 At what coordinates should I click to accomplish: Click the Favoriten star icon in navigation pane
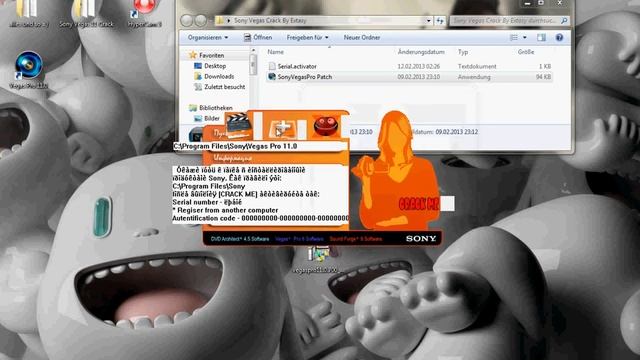[x=193, y=55]
